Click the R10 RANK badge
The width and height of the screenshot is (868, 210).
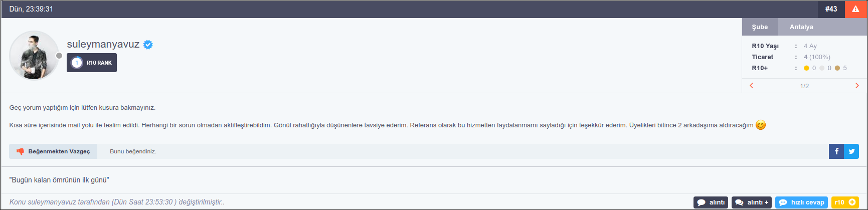[x=92, y=63]
